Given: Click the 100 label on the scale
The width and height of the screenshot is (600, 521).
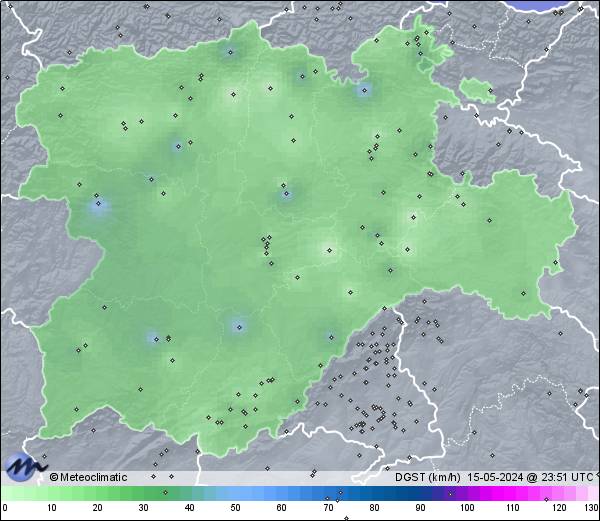Looking at the screenshot, I should [x=467, y=508].
